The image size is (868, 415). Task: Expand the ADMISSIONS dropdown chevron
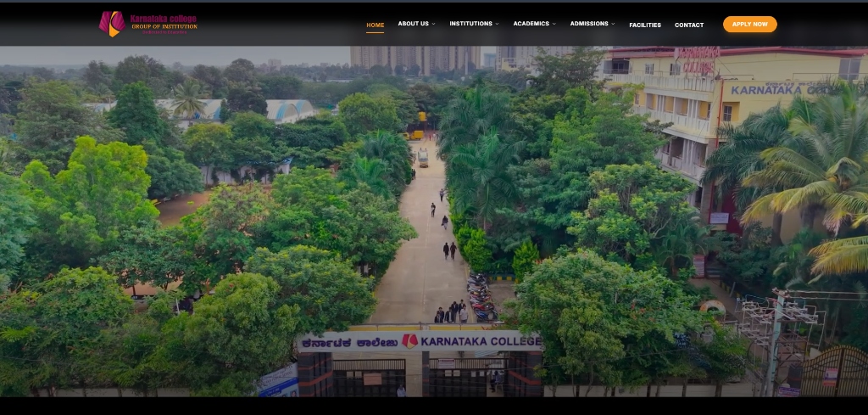click(x=613, y=24)
